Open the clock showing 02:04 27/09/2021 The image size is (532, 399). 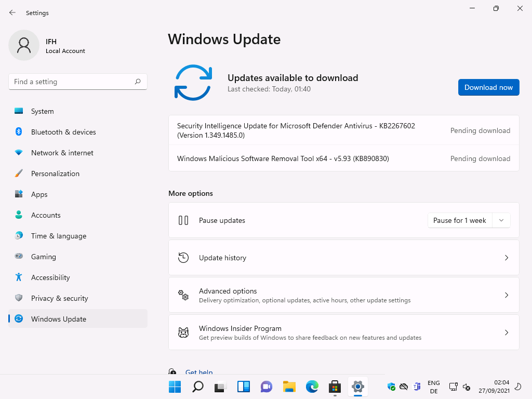(494, 387)
